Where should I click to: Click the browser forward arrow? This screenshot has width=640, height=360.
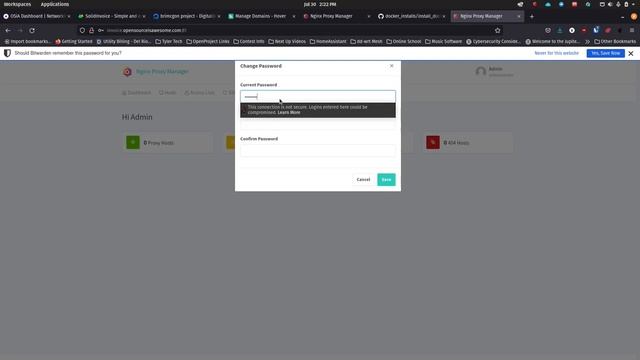[x=20, y=30]
